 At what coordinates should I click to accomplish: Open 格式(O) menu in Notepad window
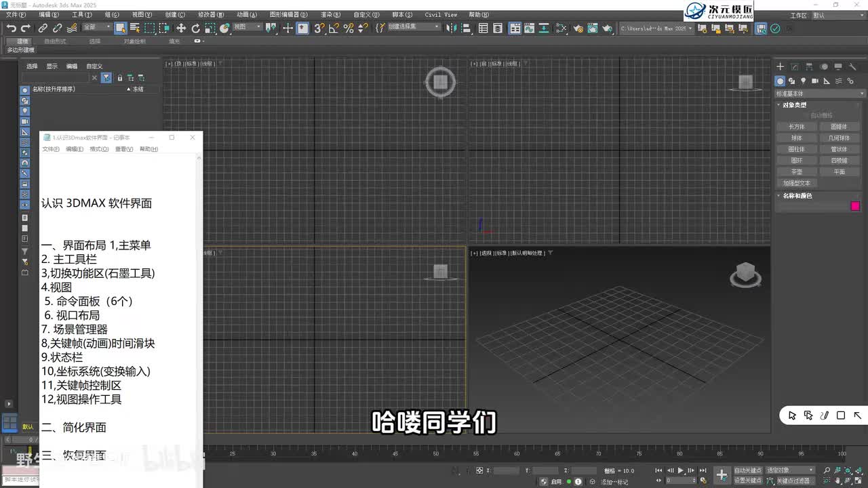click(99, 149)
